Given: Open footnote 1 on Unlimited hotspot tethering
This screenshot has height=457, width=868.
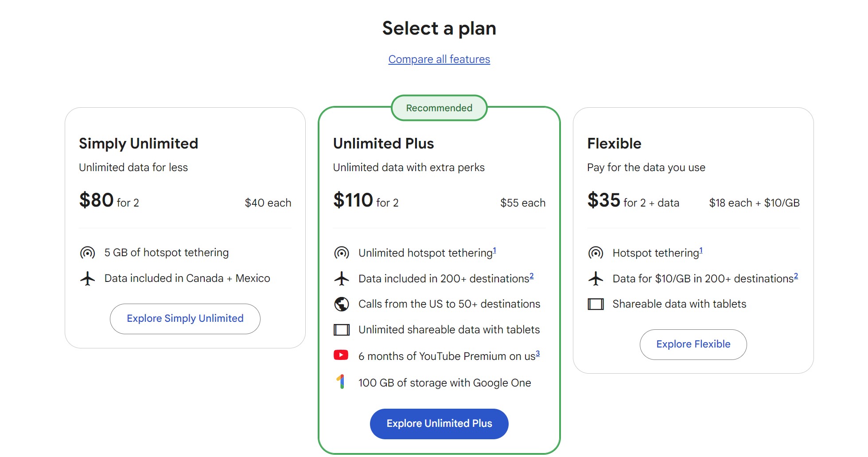Looking at the screenshot, I should pyautogui.click(x=494, y=250).
